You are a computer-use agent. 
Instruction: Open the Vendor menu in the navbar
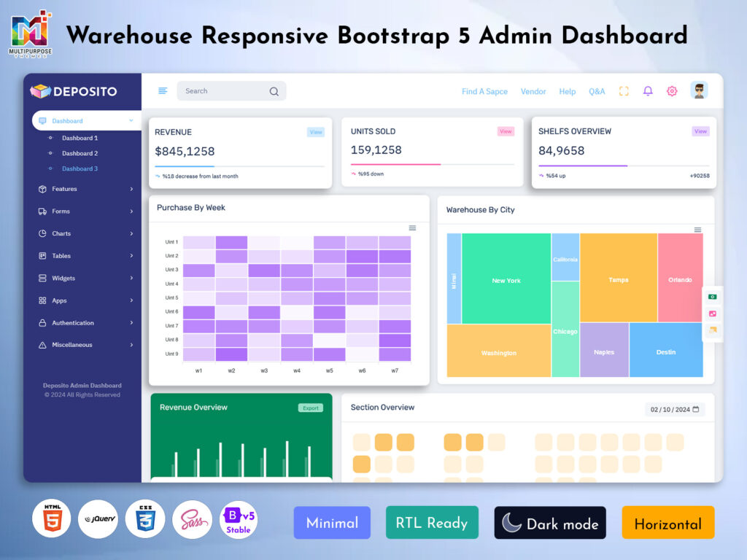[533, 91]
